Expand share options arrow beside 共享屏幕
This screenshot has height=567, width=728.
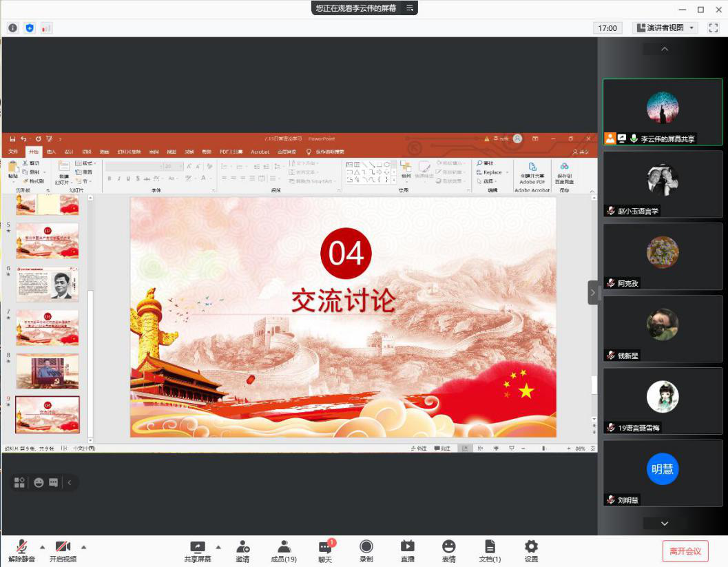tap(218, 547)
